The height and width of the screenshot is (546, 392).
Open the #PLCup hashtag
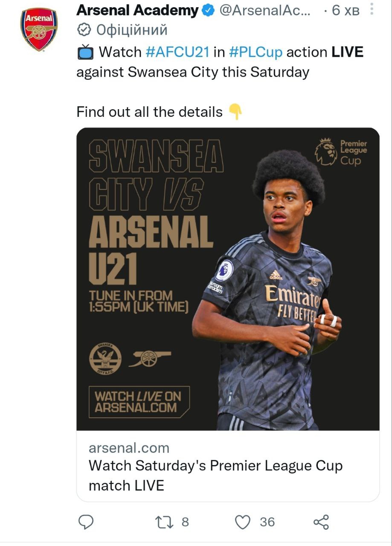pyautogui.click(x=256, y=52)
